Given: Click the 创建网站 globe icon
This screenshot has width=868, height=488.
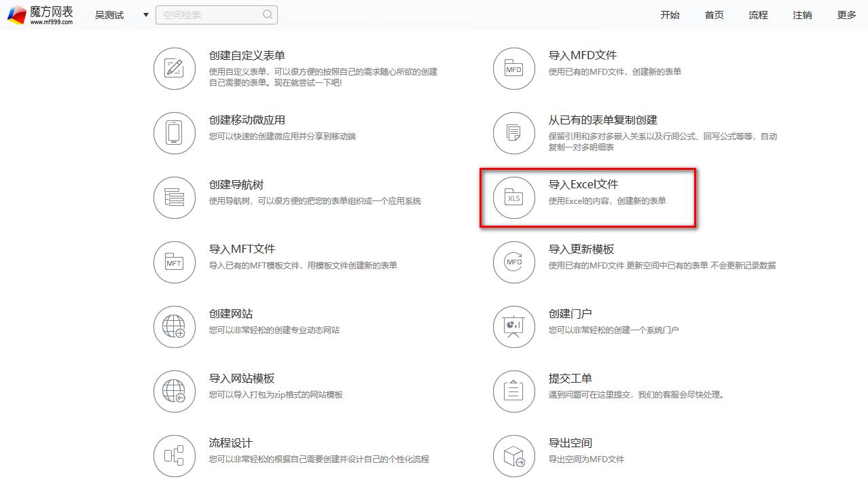Looking at the screenshot, I should (175, 327).
